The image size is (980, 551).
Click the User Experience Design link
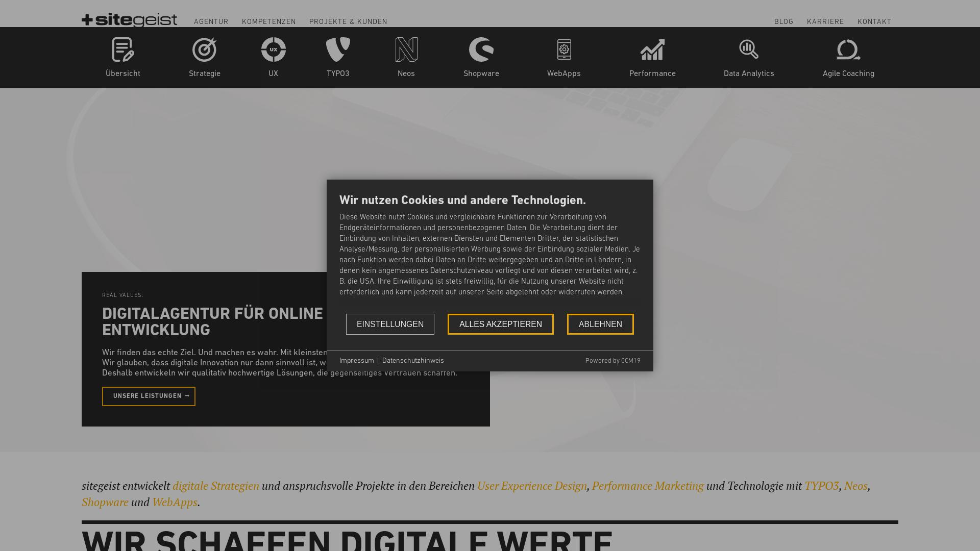[x=532, y=486]
